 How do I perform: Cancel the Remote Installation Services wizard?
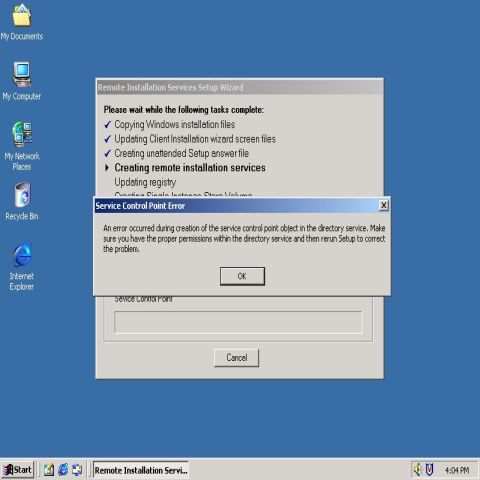pos(236,358)
